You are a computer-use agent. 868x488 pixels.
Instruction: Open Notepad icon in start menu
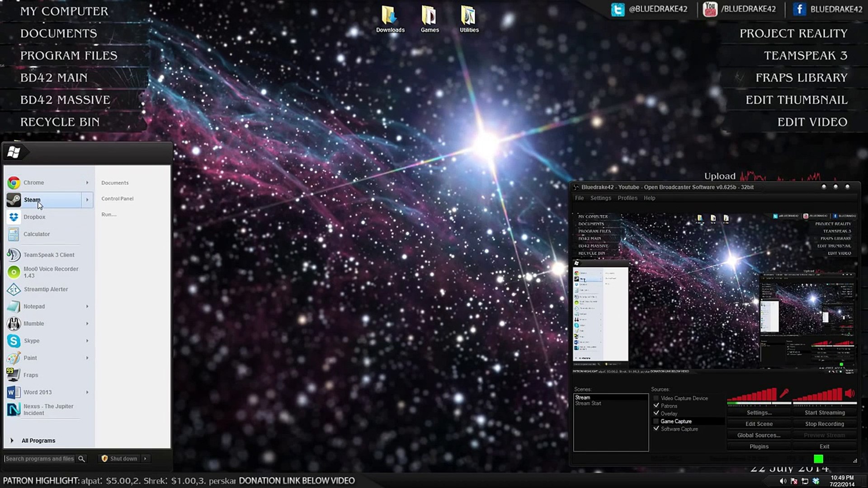14,306
